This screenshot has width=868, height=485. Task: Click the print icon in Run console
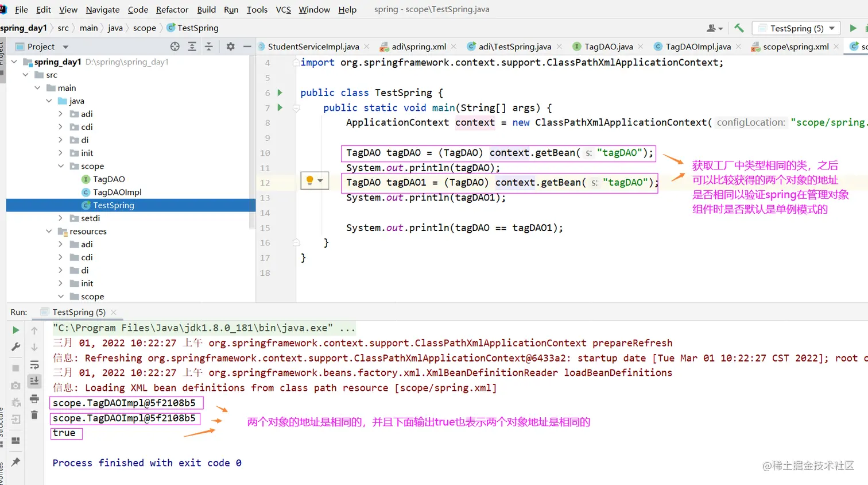34,398
